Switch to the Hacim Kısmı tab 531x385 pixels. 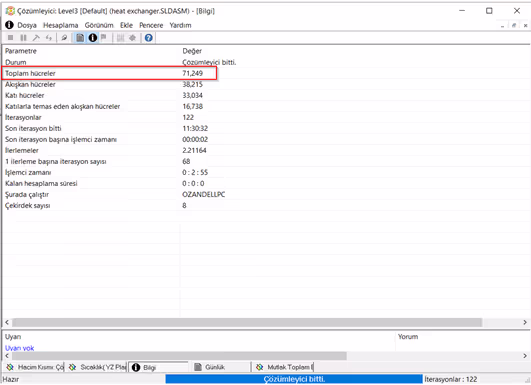(x=35, y=367)
